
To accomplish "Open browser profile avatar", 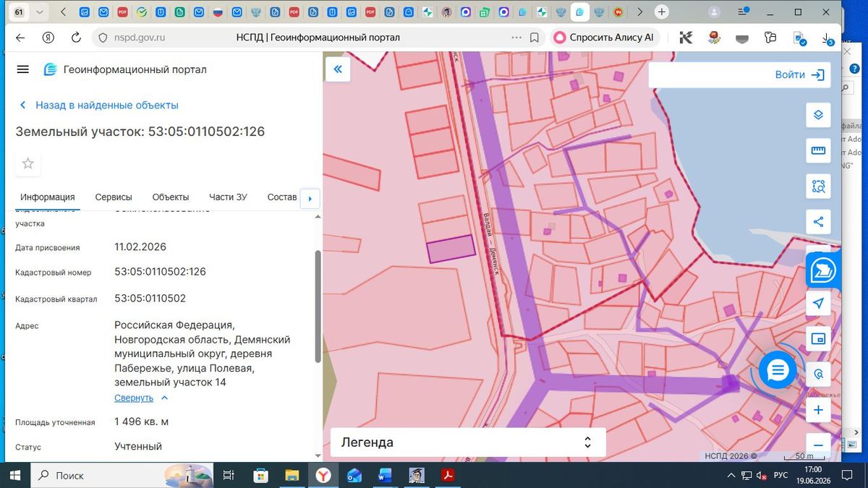I will pyautogui.click(x=715, y=12).
